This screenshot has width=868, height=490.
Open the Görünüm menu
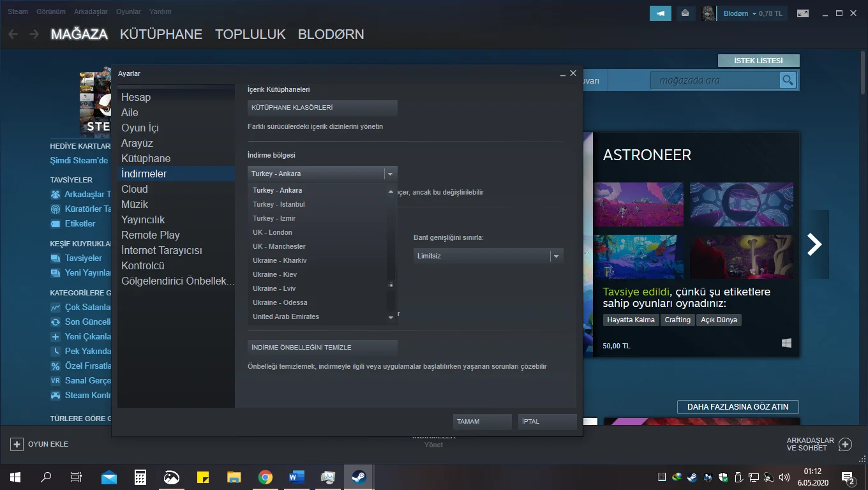[51, 12]
